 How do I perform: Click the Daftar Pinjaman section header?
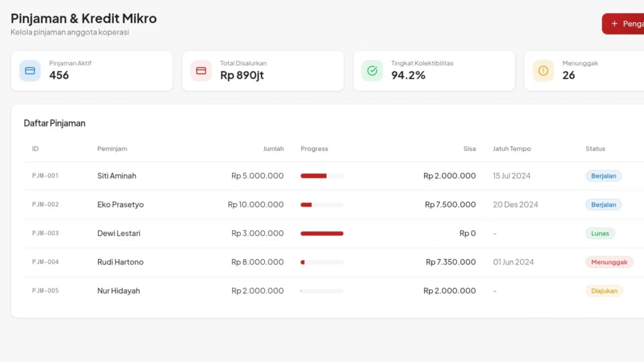[55, 123]
